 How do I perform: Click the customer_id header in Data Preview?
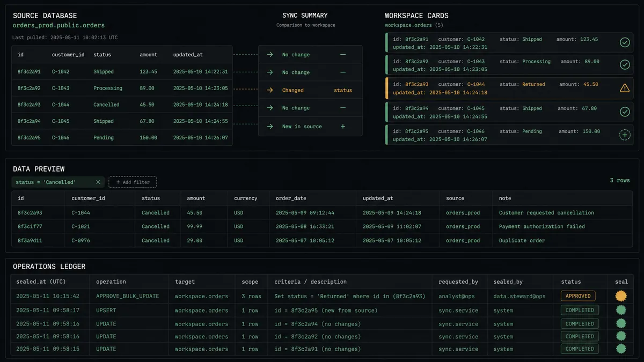pyautogui.click(x=89, y=198)
